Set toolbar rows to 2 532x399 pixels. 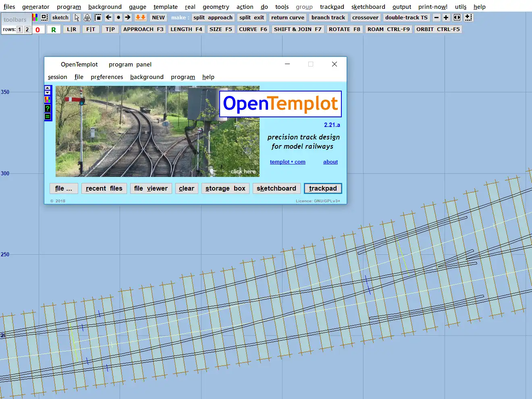[x=27, y=29]
